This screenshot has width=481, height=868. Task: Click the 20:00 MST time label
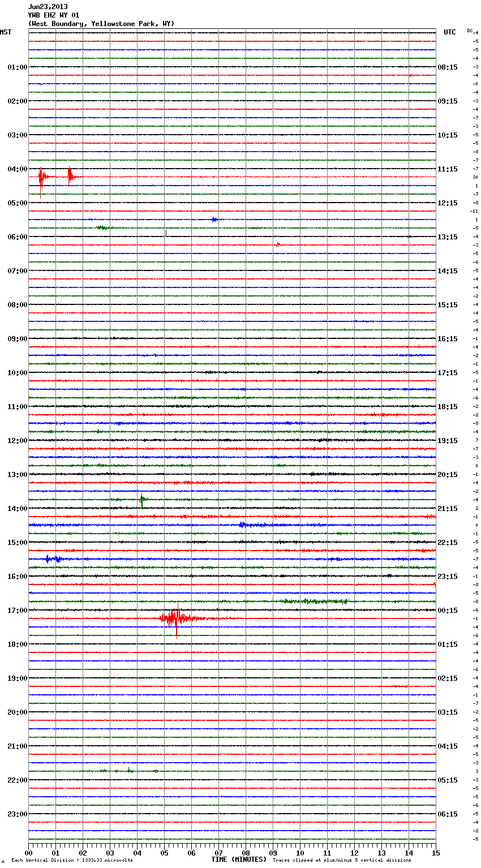tap(17, 712)
